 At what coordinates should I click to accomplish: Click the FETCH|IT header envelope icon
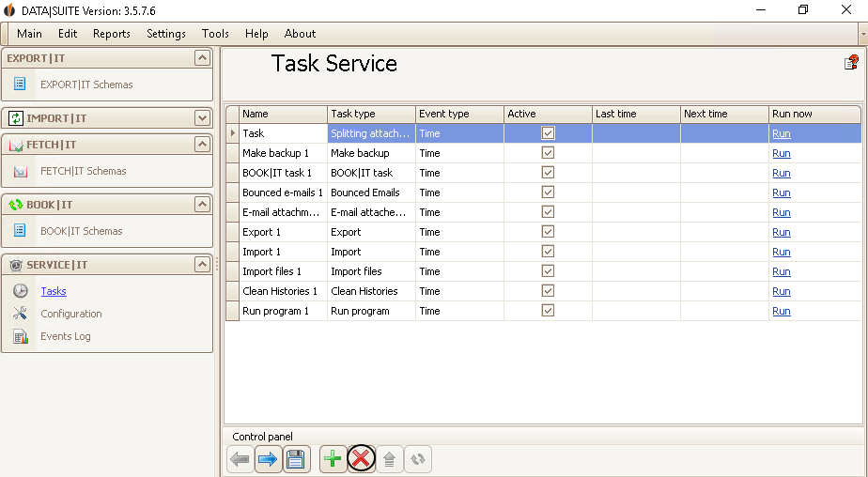[x=16, y=145]
